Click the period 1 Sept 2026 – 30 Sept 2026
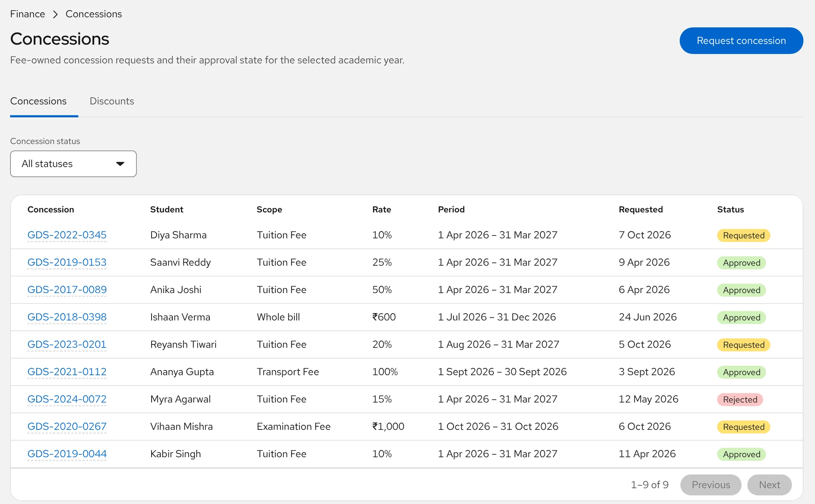The height and width of the screenshot is (504, 815). click(x=502, y=372)
